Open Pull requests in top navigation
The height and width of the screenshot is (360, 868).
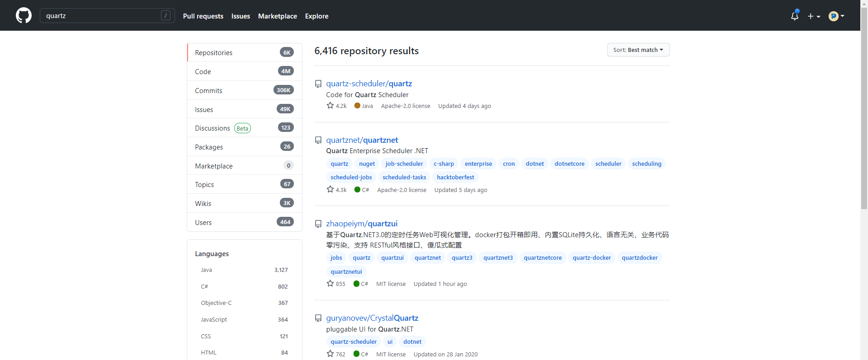click(203, 16)
